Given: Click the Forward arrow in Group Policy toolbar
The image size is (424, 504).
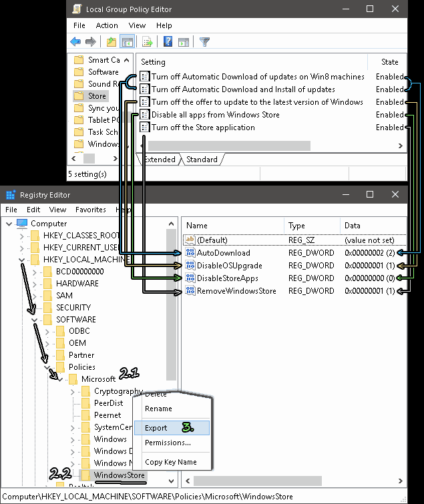Looking at the screenshot, I should click(x=91, y=42).
